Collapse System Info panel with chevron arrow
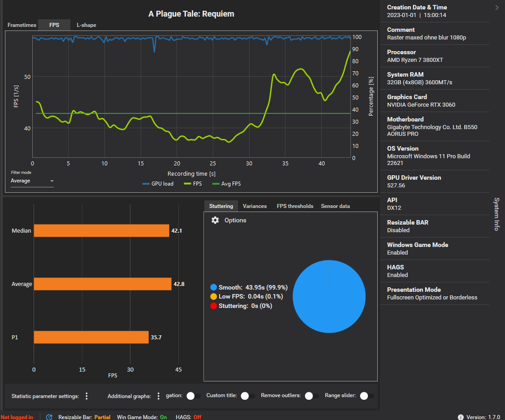 click(x=496, y=8)
